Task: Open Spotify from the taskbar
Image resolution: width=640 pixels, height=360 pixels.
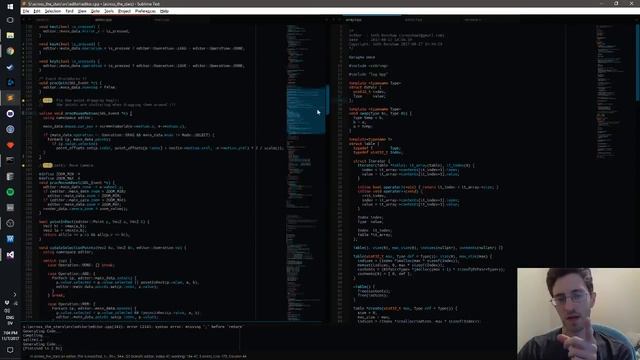Action: 10,192
